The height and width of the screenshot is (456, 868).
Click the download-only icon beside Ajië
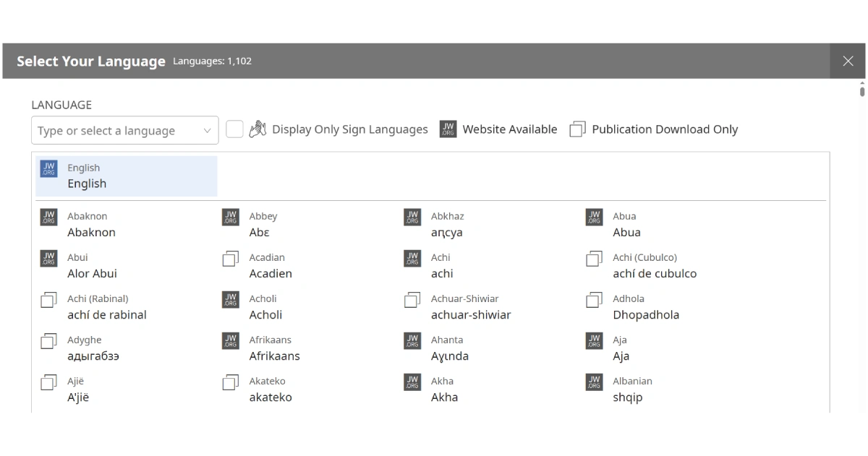tap(48, 382)
